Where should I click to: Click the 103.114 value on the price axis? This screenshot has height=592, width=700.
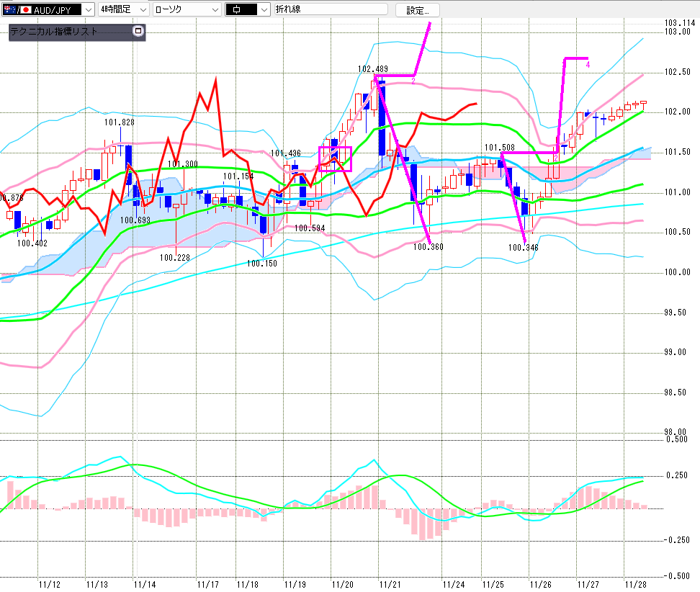[681, 23]
